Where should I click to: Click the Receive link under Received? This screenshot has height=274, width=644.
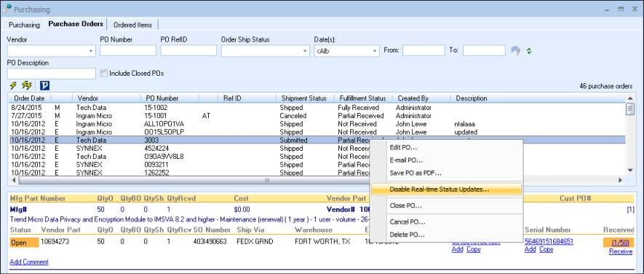click(x=621, y=251)
